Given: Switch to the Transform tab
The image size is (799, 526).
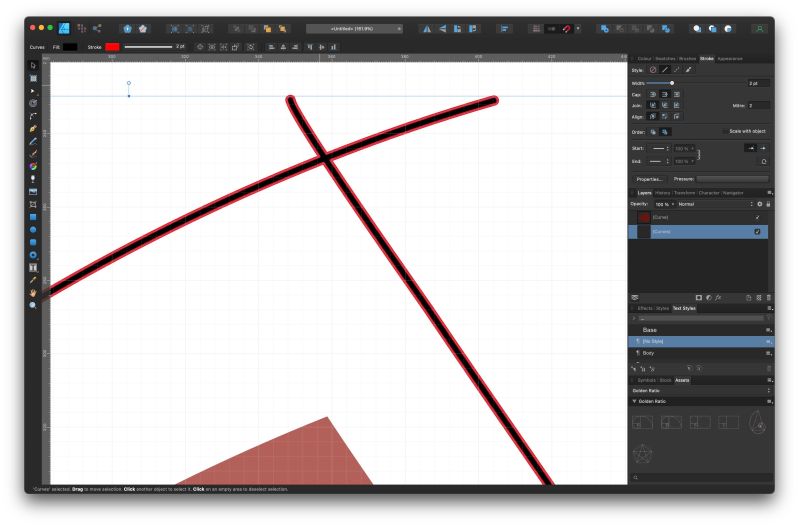Looking at the screenshot, I should [x=684, y=193].
